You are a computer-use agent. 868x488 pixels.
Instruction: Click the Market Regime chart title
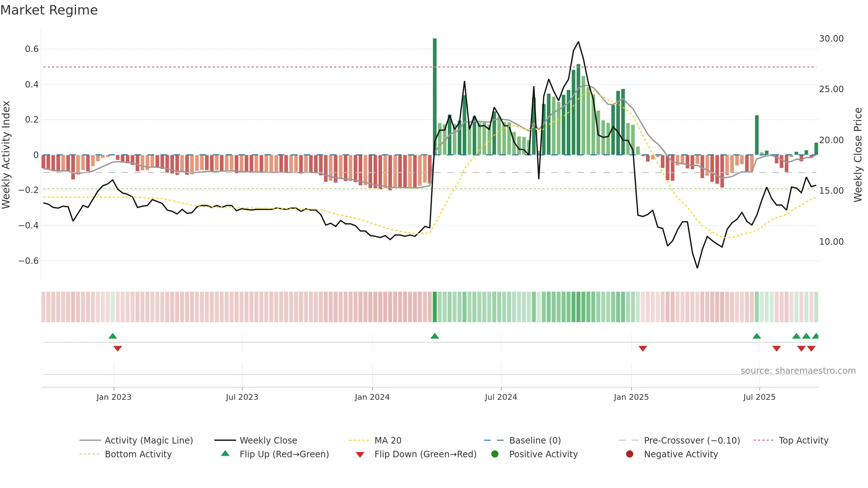click(49, 10)
